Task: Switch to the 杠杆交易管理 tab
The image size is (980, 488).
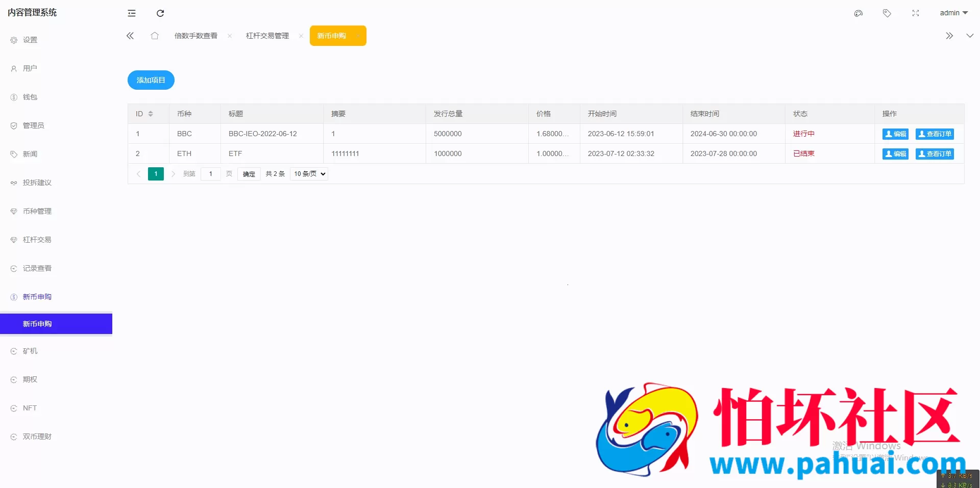Action: click(x=267, y=36)
